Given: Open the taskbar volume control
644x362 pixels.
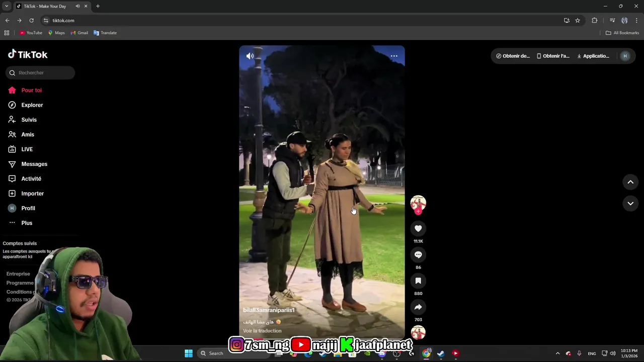Looking at the screenshot, I should (x=613, y=353).
